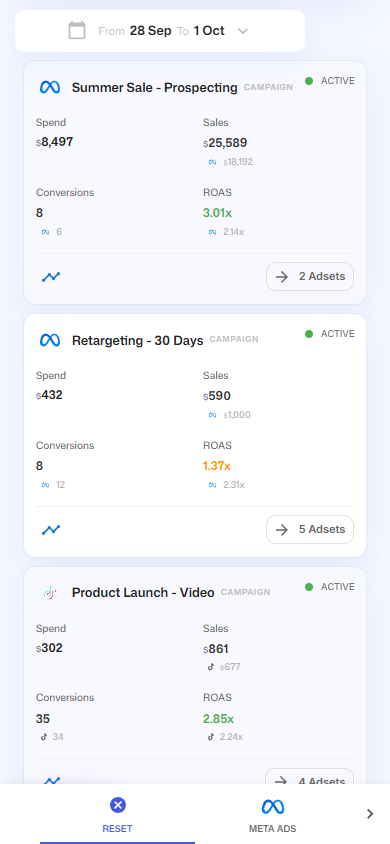Click the green status dot on Product Launch

click(x=309, y=587)
